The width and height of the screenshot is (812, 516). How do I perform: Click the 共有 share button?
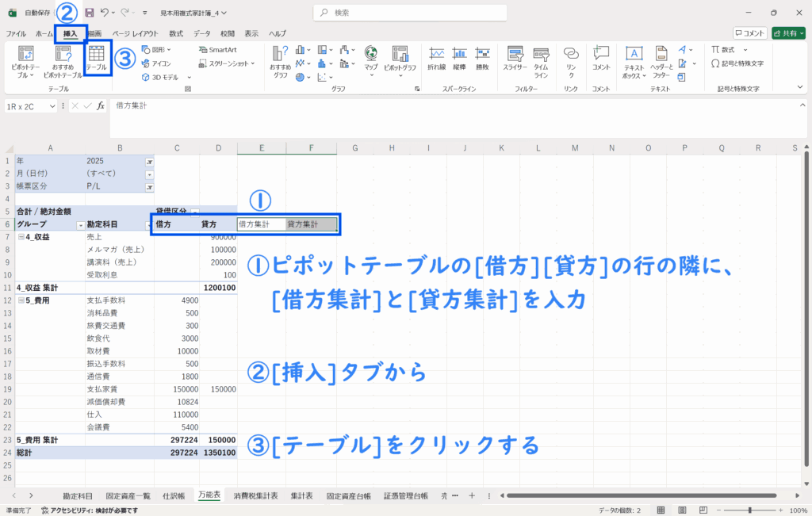point(788,33)
